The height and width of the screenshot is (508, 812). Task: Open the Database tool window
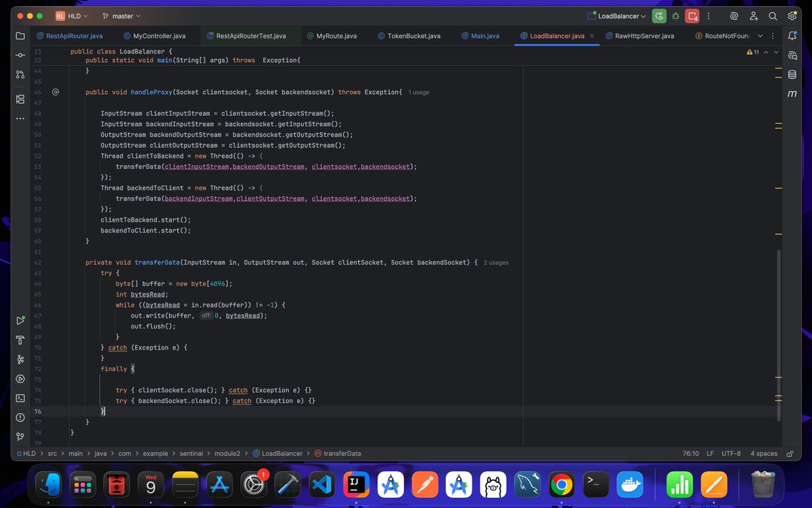click(x=792, y=74)
